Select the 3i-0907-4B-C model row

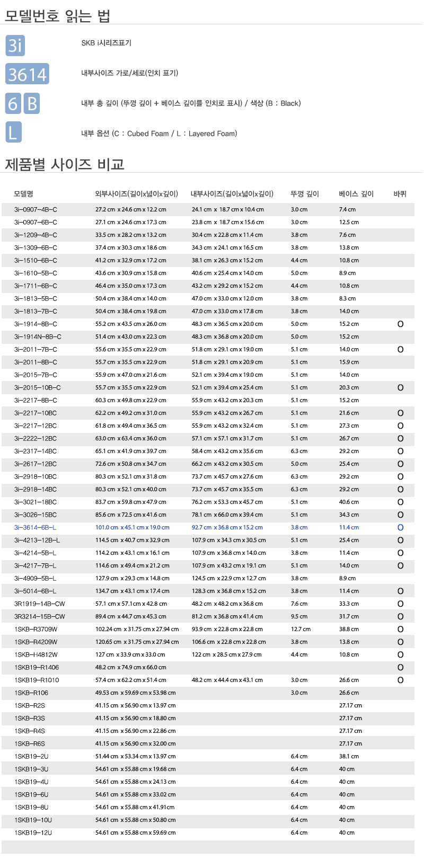tap(36, 210)
